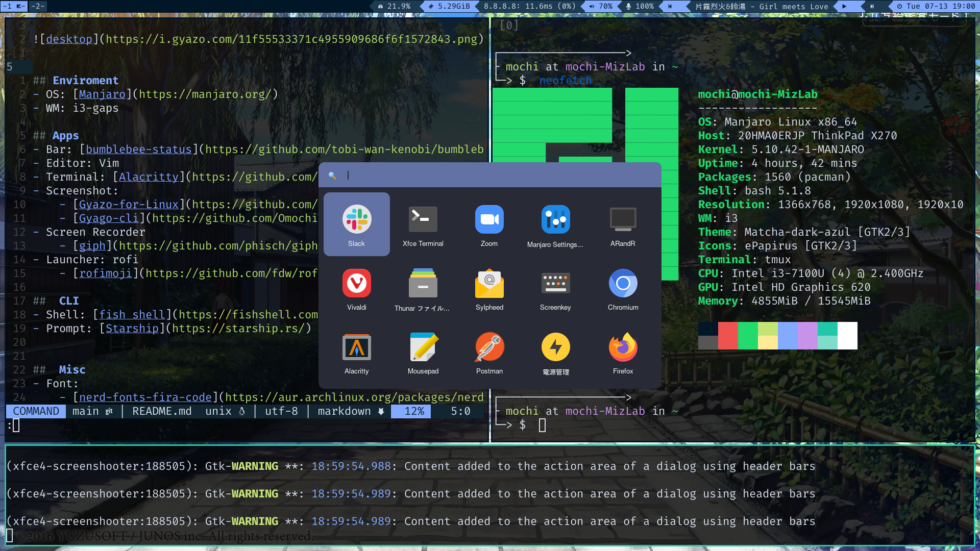
Task: Click the play button in status bar
Action: click(x=844, y=6)
